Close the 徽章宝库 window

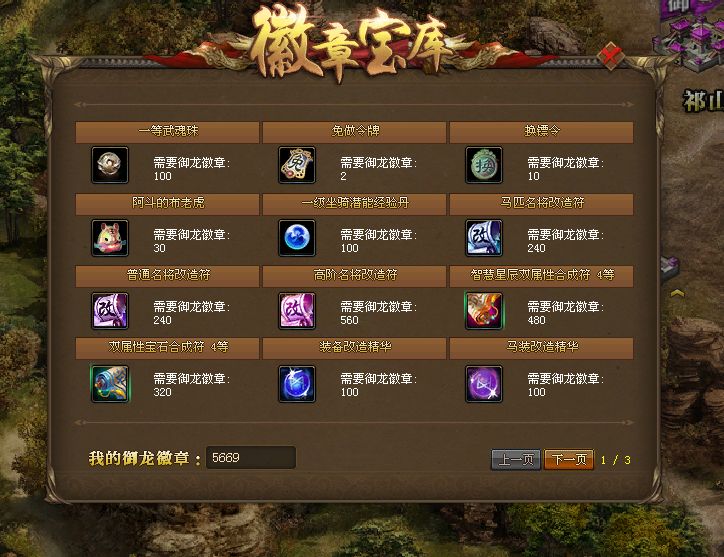pyautogui.click(x=611, y=56)
